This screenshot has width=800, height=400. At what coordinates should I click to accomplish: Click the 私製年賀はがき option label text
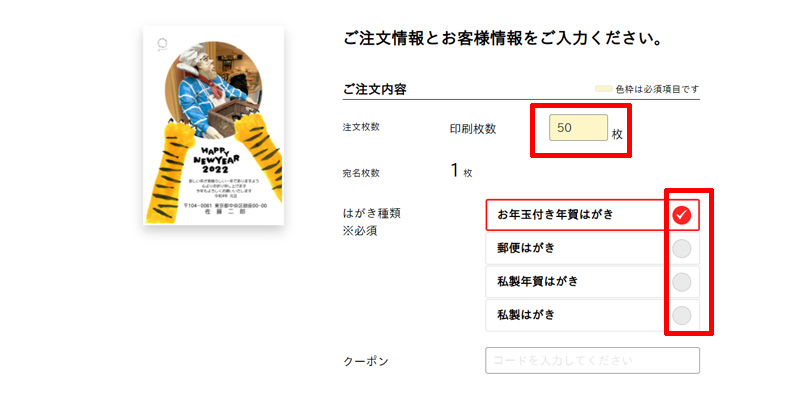tap(538, 282)
